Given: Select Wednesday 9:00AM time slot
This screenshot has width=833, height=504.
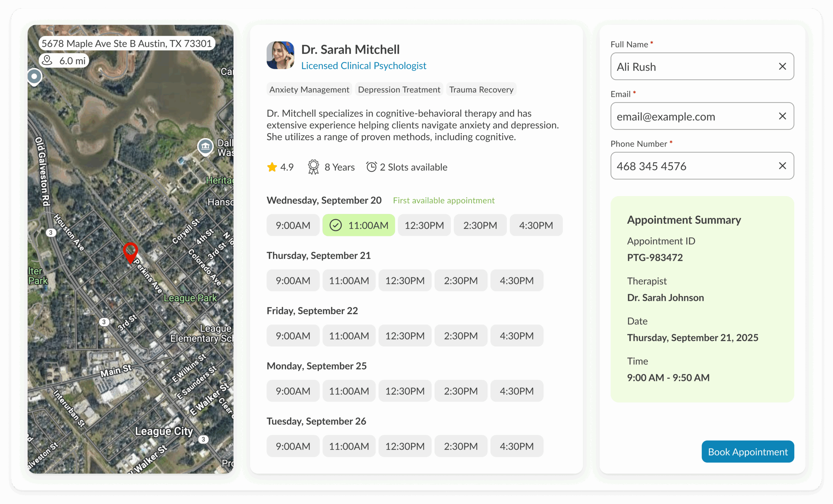Looking at the screenshot, I should tap(293, 225).
